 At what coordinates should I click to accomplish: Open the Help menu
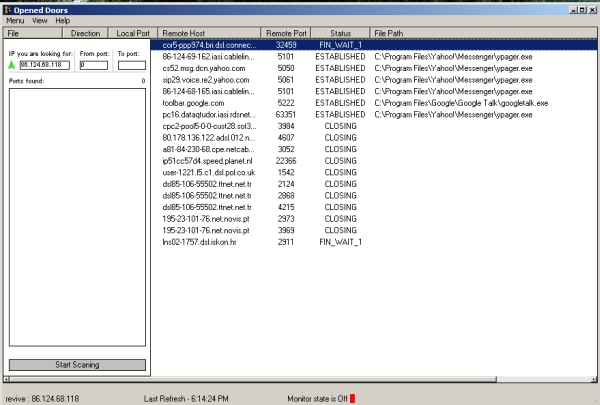pos(63,20)
